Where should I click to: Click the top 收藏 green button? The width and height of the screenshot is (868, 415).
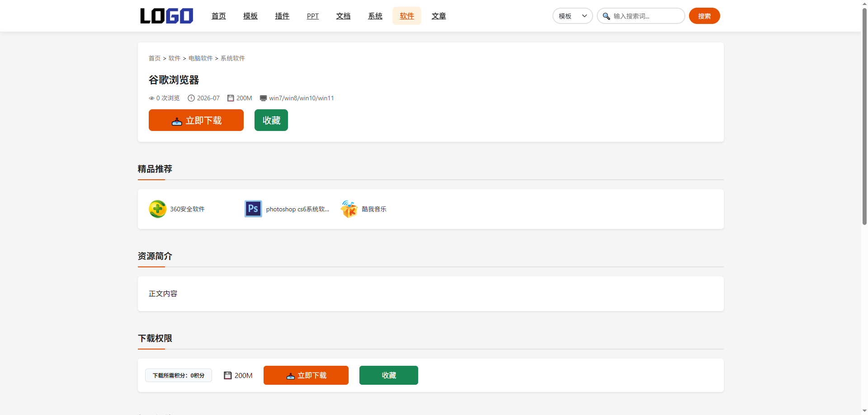pyautogui.click(x=271, y=120)
